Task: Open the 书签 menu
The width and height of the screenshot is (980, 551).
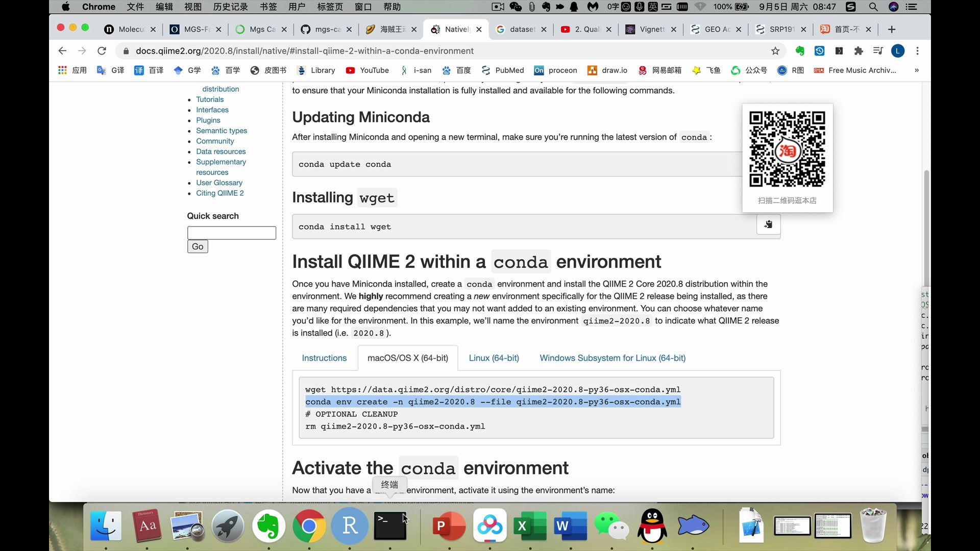Action: click(268, 7)
